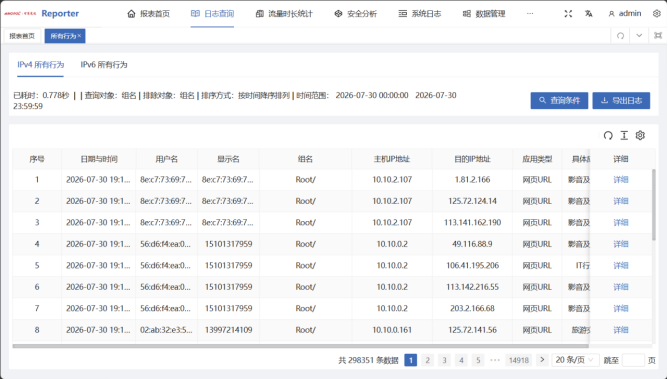
Task: Open the 20 条/页 page size dropdown
Action: coord(575,360)
